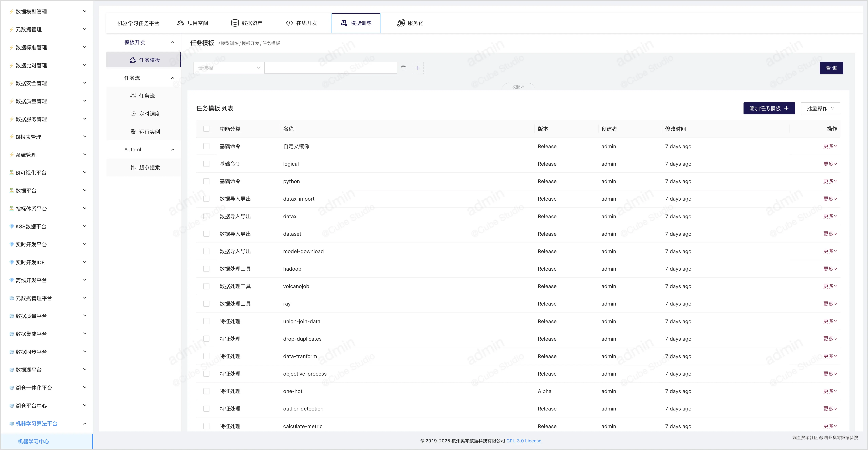Open the 在线开发 tab
Screen dimensions: 868x450
click(301, 23)
